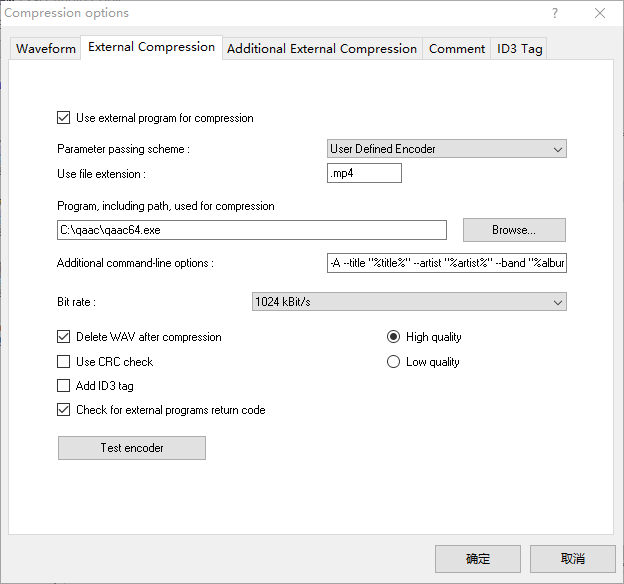This screenshot has width=624, height=584.
Task: Click the Browse... button
Action: click(514, 230)
